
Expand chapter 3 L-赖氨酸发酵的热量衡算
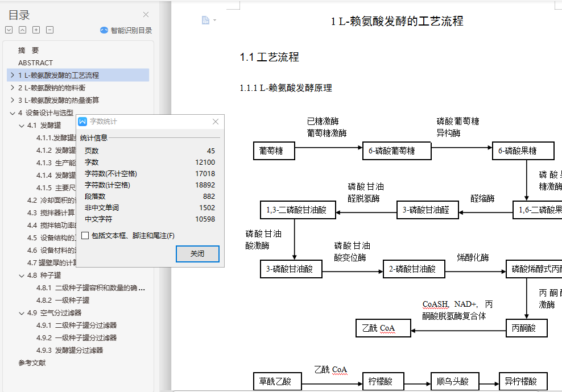click(12, 100)
